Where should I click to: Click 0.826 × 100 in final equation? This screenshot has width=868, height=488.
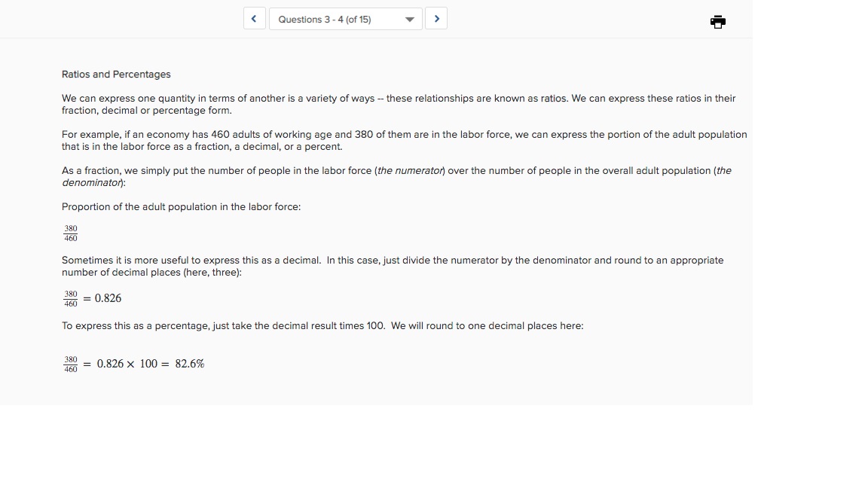point(127,364)
